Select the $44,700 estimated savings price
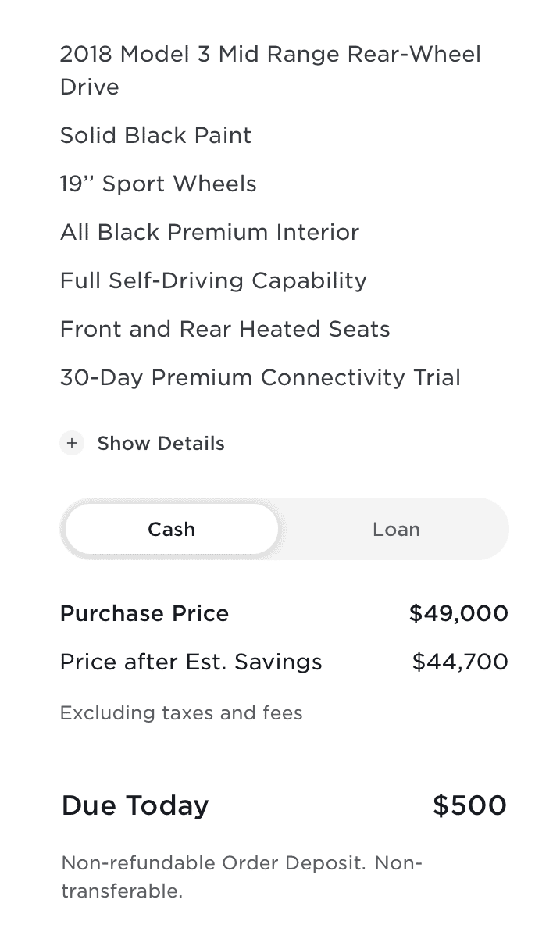Screen dimensions: 560x946 click(x=461, y=662)
